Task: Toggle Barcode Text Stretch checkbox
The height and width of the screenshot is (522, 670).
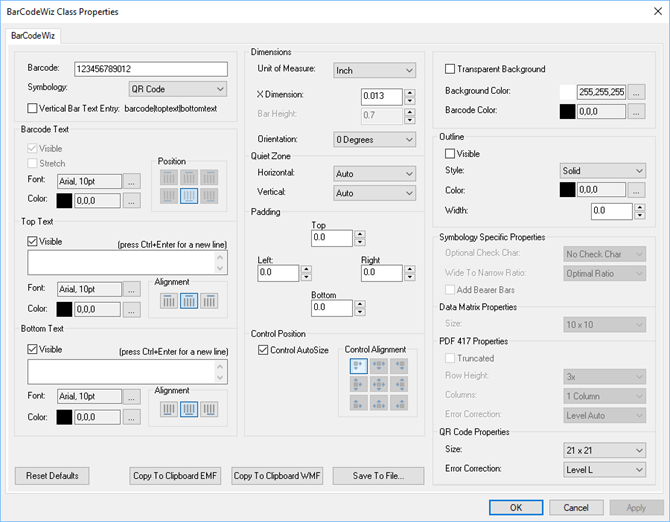Action: (32, 163)
